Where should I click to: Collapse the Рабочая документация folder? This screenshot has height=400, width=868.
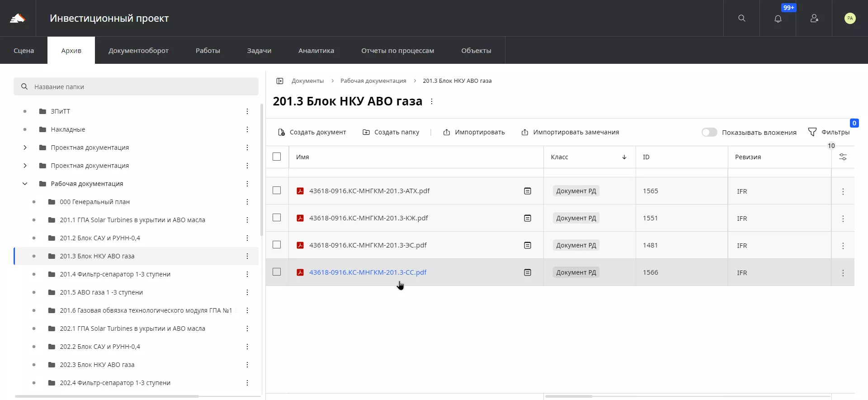25,184
